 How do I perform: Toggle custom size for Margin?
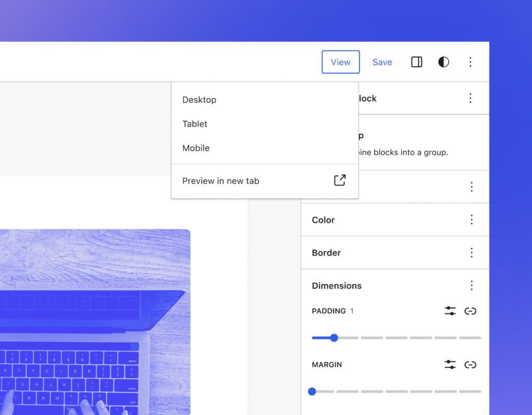[x=450, y=365]
